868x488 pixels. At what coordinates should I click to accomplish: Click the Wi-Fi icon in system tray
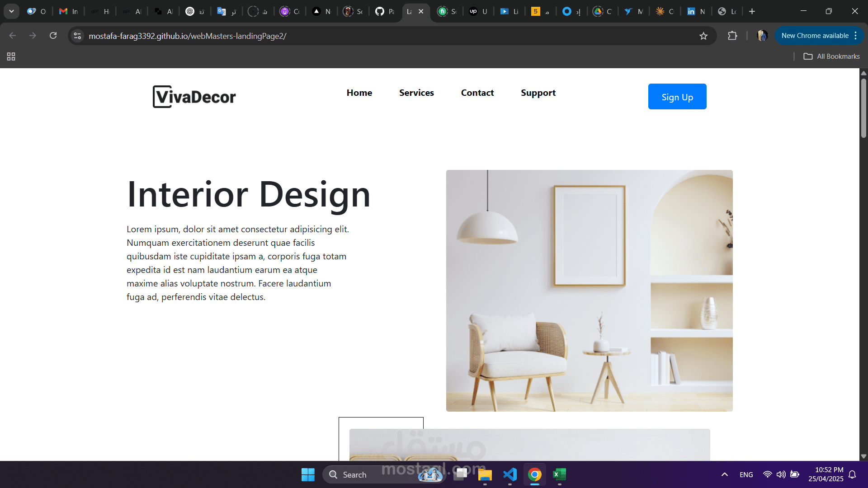(768, 474)
